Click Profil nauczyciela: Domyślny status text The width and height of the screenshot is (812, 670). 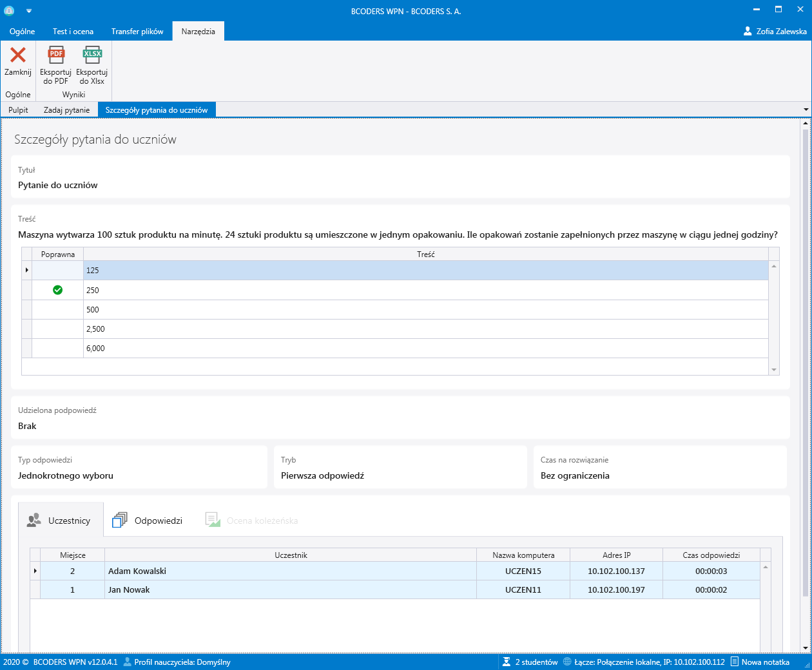coord(182,662)
